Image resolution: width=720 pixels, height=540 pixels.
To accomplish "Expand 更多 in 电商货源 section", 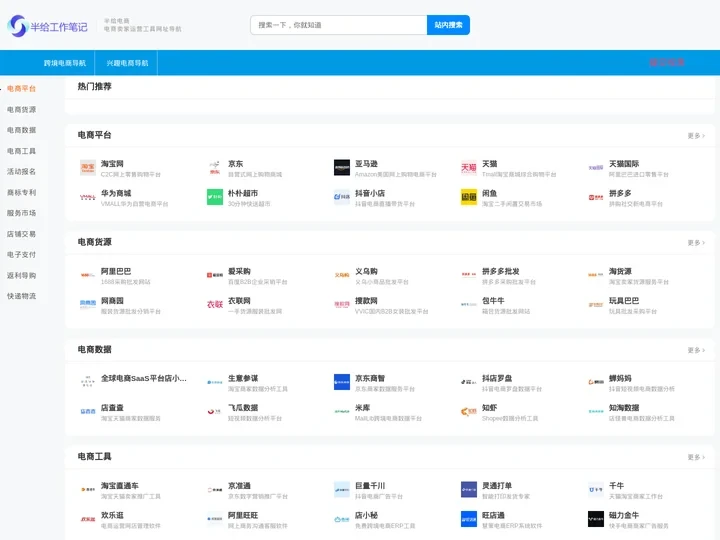I will coord(696,243).
